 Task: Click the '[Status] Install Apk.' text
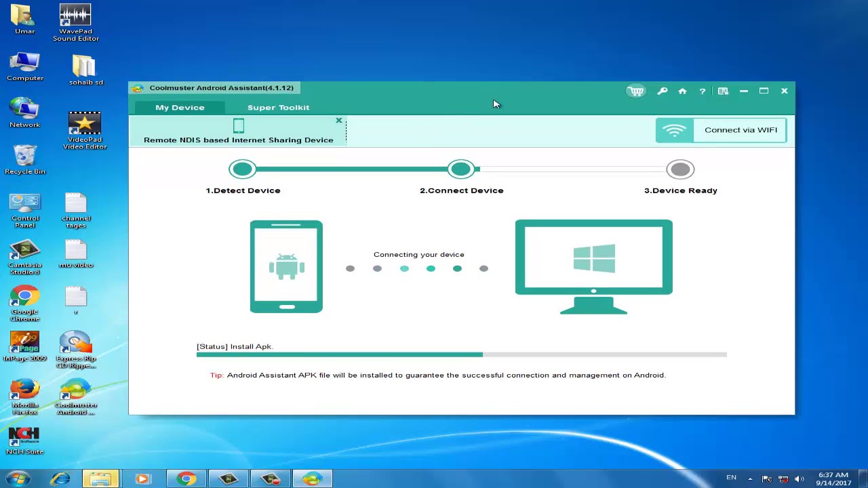(235, 346)
